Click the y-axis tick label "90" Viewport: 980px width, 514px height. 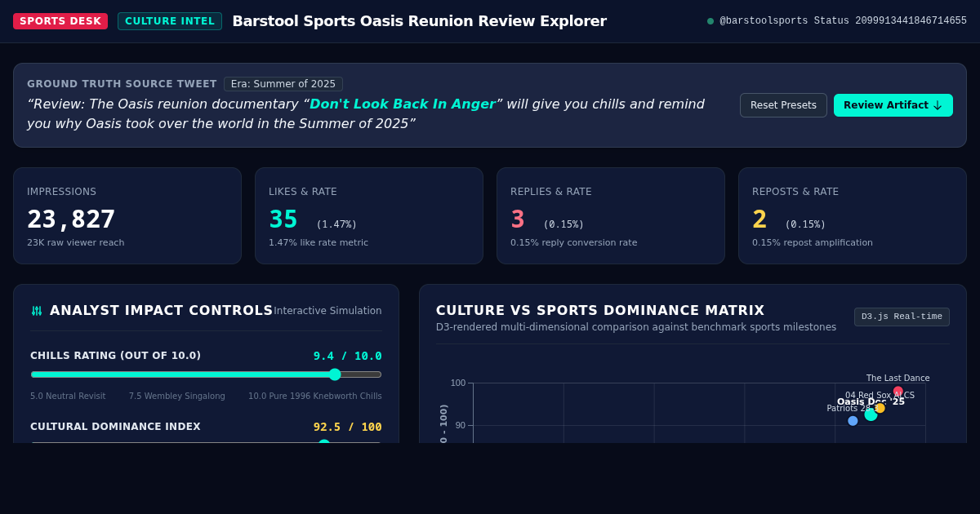pos(461,426)
